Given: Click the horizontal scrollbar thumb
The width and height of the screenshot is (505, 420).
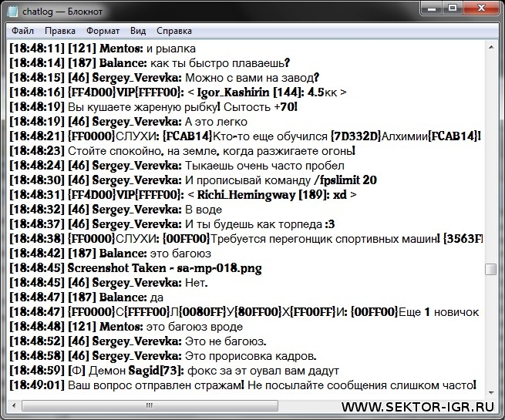Looking at the screenshot, I should [x=150, y=405].
